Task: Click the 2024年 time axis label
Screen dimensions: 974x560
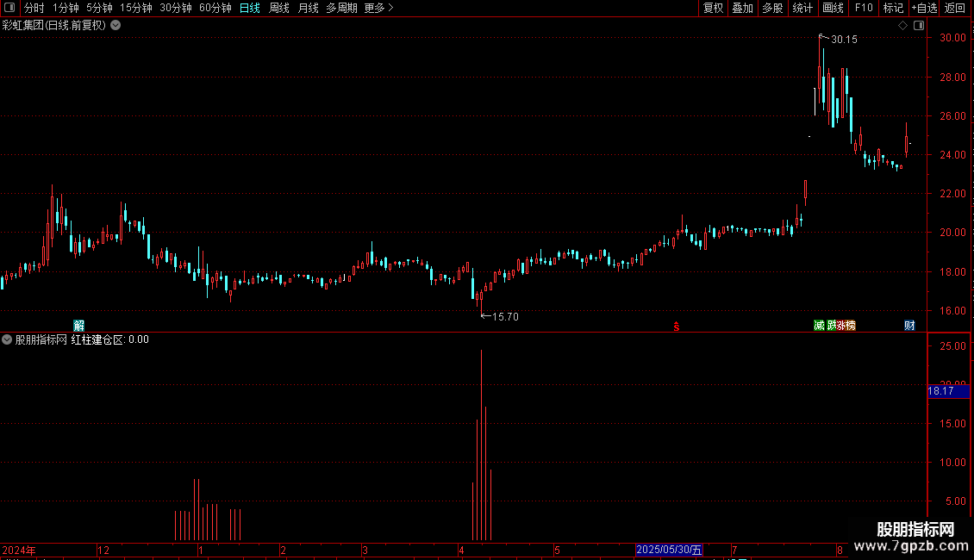Action: (19, 550)
